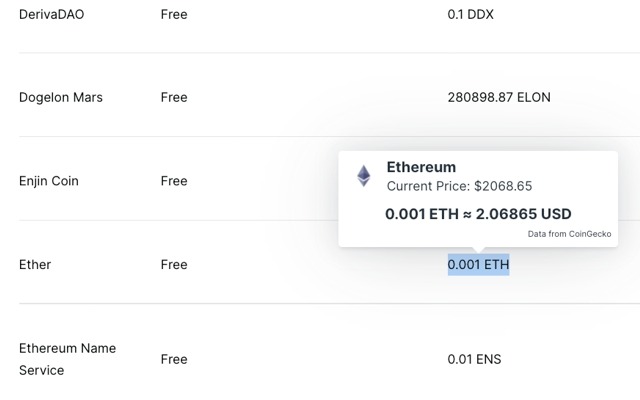Screen dimensions: 640x400
Task: Click the DerivaDAO token name
Action: tap(51, 15)
